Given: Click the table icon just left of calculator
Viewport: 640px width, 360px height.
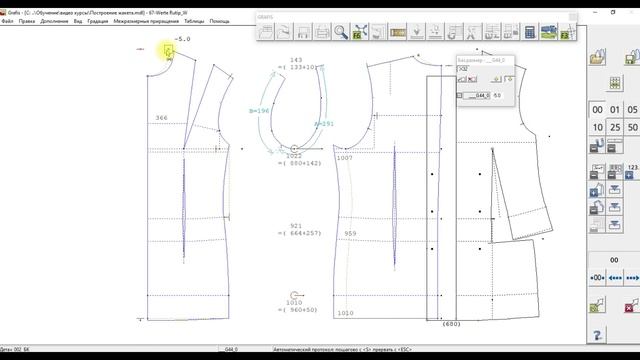Looking at the screenshot, I should (x=511, y=31).
